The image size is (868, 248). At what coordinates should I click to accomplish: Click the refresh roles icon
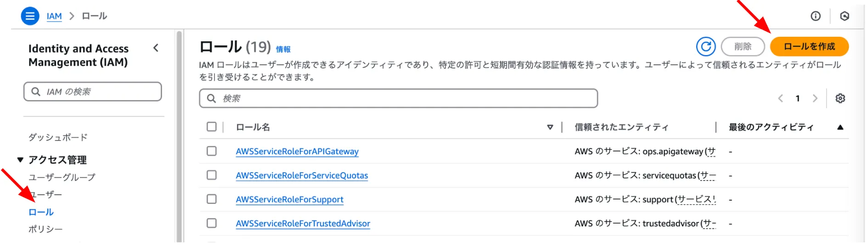[706, 46]
